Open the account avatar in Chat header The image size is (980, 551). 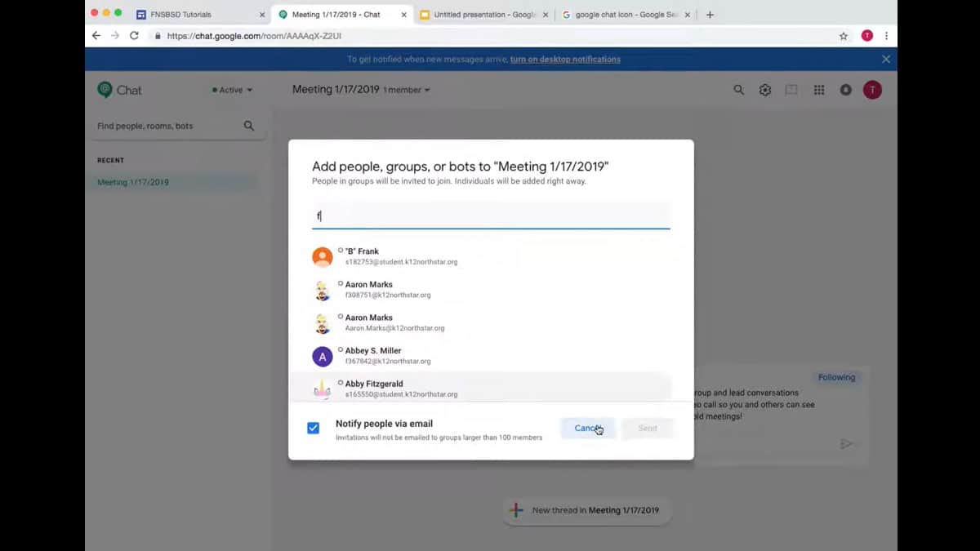point(872,90)
